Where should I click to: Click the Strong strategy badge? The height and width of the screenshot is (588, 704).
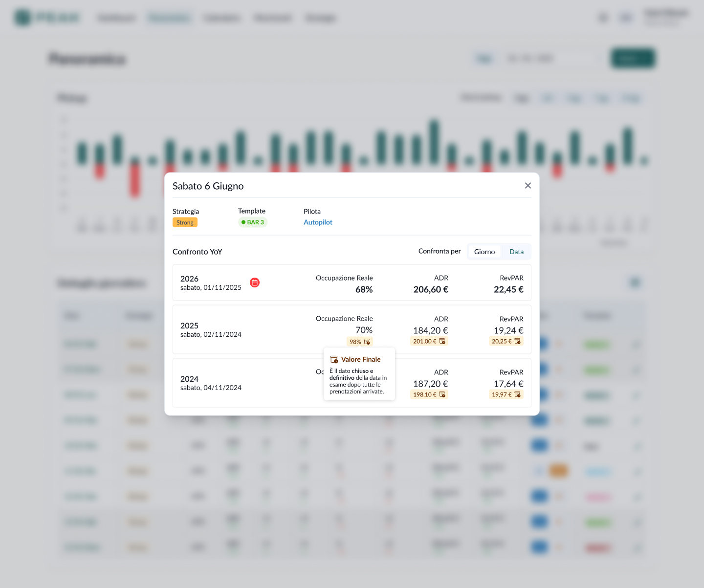pos(185,222)
